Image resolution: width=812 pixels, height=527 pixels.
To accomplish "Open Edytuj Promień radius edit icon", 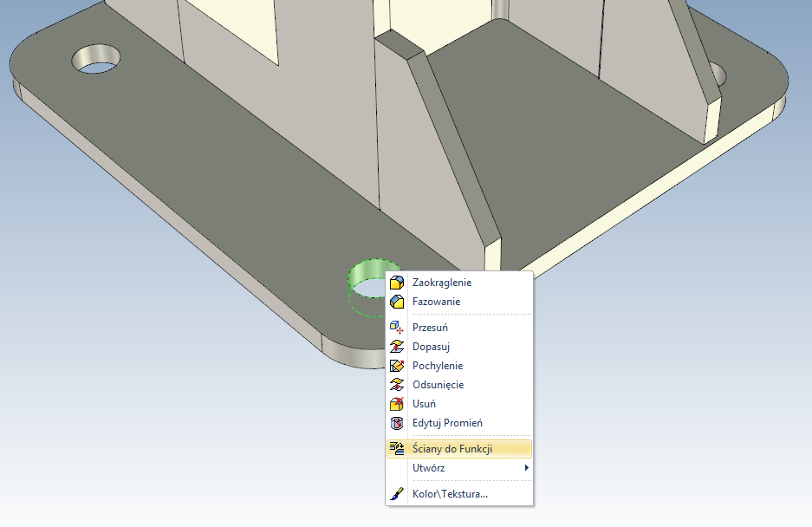I will (397, 423).
